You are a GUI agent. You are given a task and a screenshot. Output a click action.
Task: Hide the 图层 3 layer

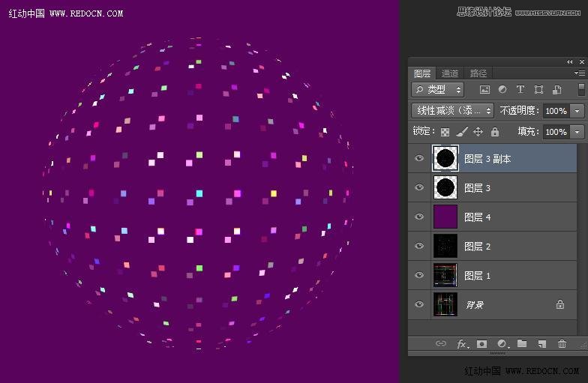(x=419, y=187)
